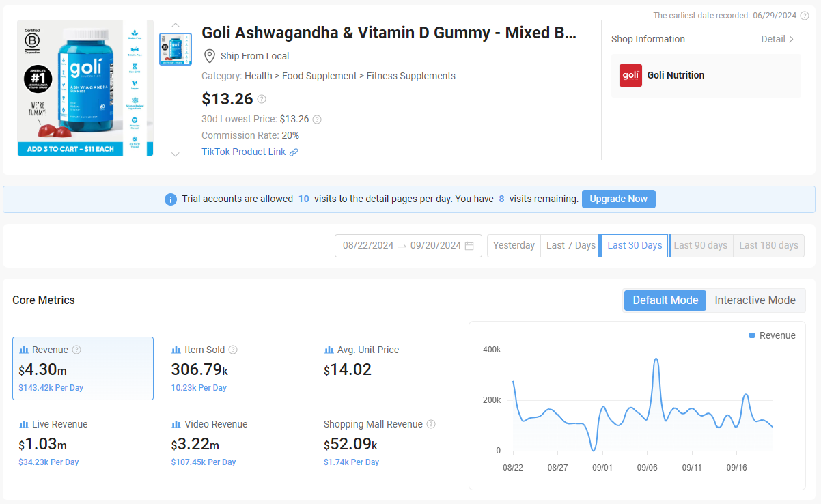Viewport: 821px width, 504px height.
Task: Open the calendar icon in date range field
Action: (x=469, y=246)
